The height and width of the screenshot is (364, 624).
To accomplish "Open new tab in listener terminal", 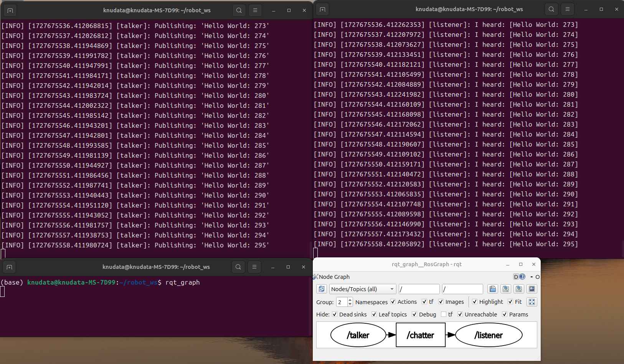I will pos(322,9).
